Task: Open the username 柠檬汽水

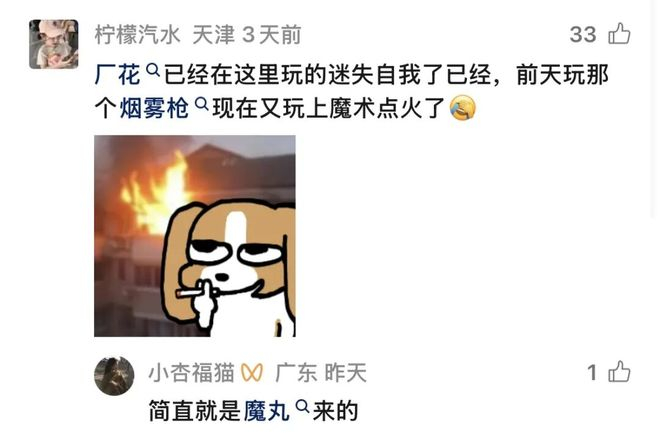Action: [138, 35]
